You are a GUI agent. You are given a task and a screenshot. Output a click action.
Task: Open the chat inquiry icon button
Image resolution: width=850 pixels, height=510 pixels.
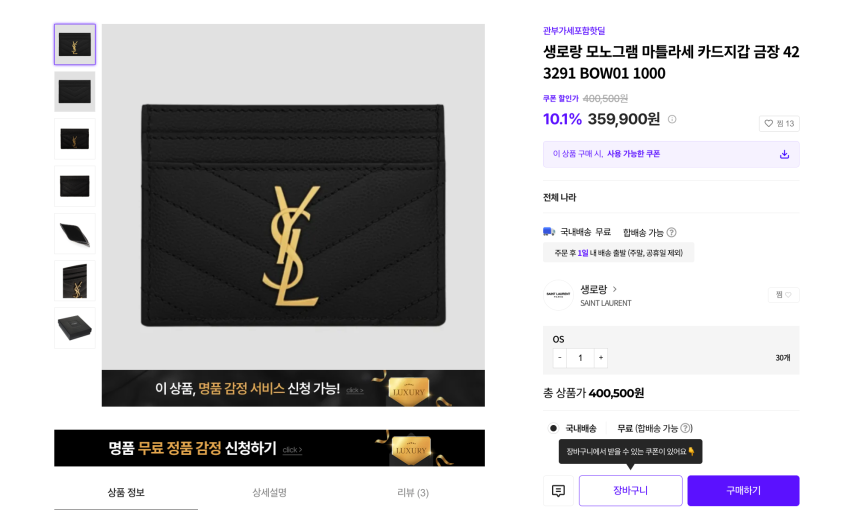pyautogui.click(x=558, y=490)
